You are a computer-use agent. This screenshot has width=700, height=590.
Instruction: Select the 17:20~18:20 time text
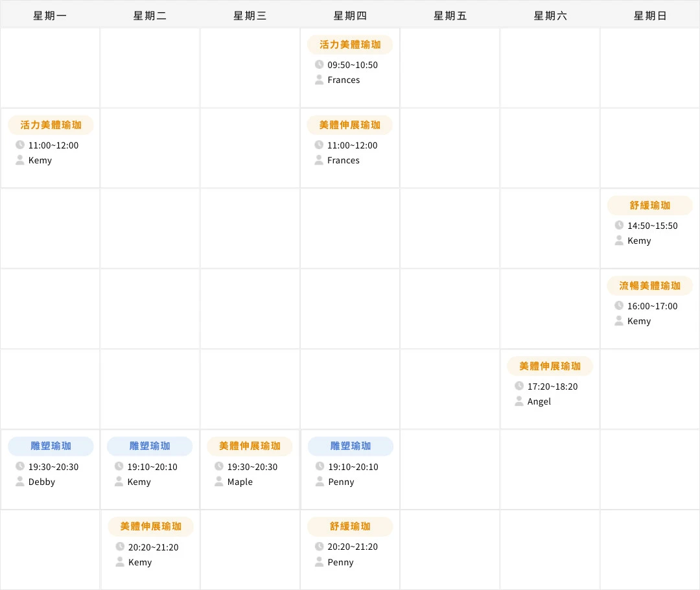click(x=553, y=387)
